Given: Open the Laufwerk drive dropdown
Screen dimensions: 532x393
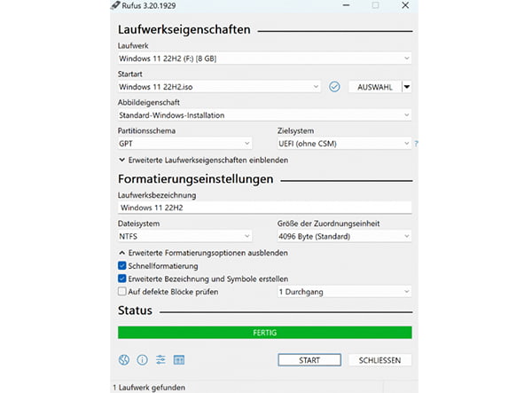Looking at the screenshot, I should tap(264, 59).
